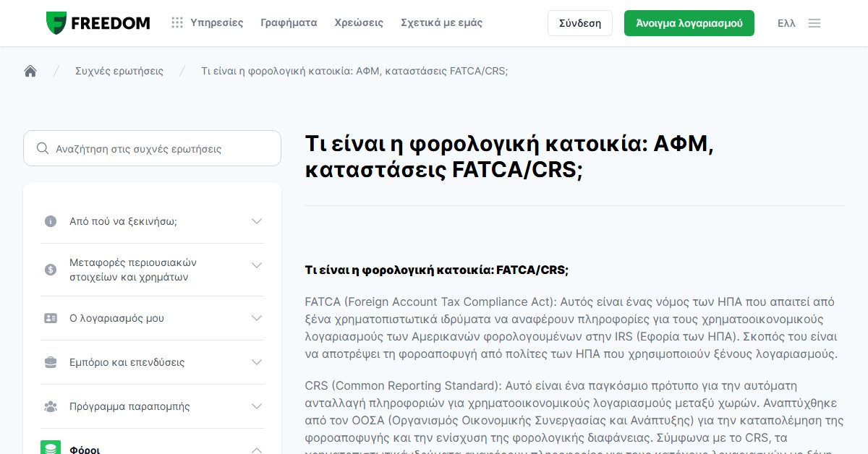Click the green coins icon for Φόροι

point(51,447)
